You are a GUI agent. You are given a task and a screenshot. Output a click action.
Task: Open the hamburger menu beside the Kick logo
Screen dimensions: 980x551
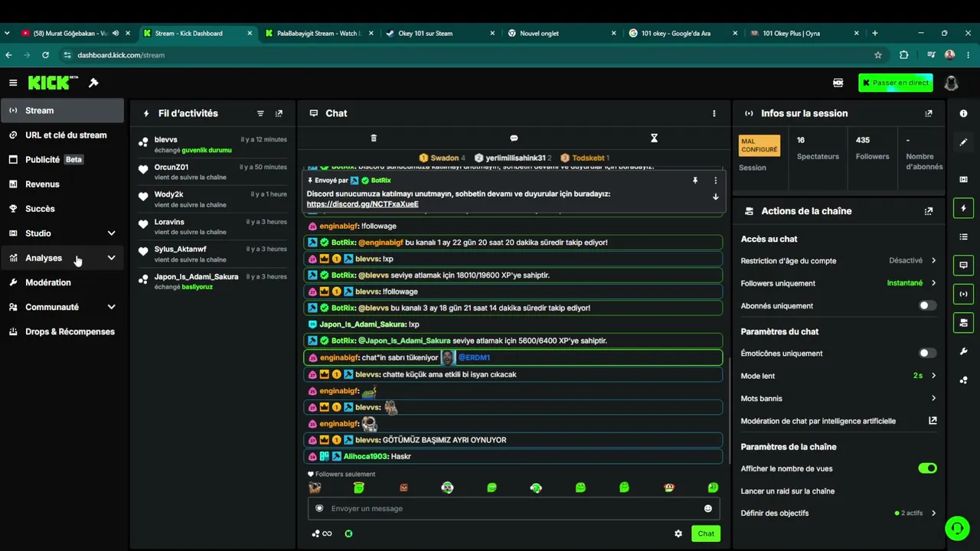tap(13, 83)
